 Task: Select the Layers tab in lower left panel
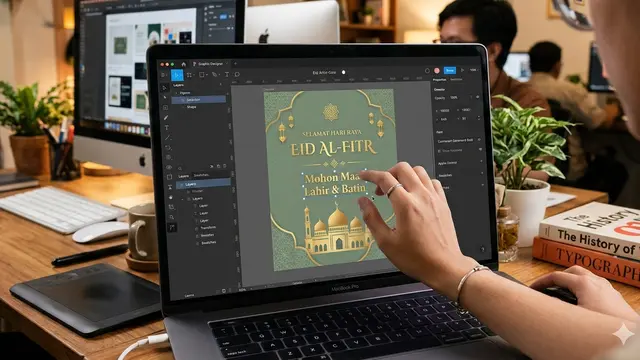point(184,176)
